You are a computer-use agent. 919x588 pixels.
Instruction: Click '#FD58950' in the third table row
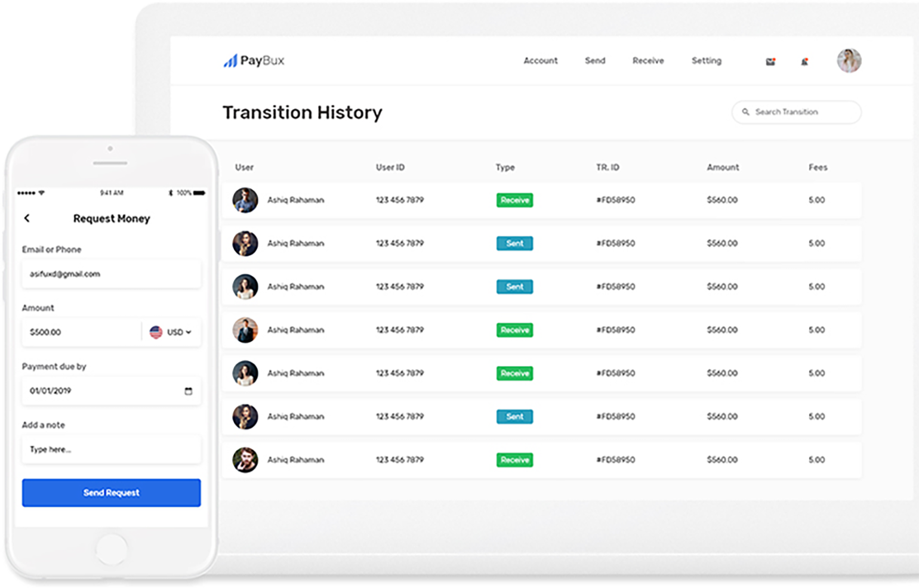point(616,287)
